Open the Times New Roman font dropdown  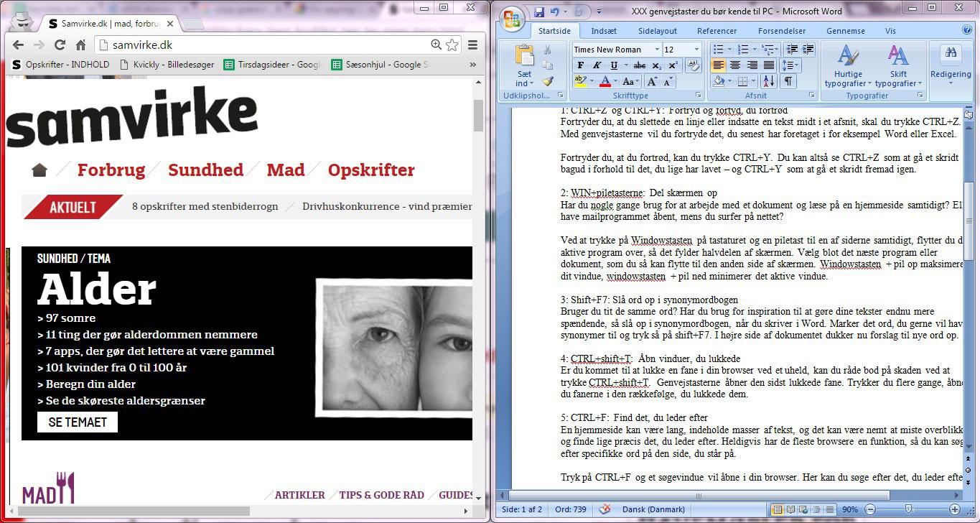point(656,50)
